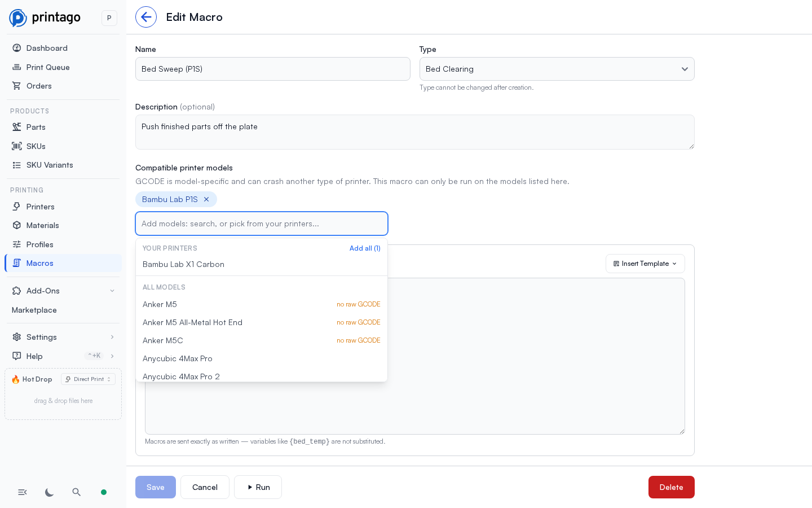Click the Printers icon
812x508 pixels.
click(x=17, y=207)
